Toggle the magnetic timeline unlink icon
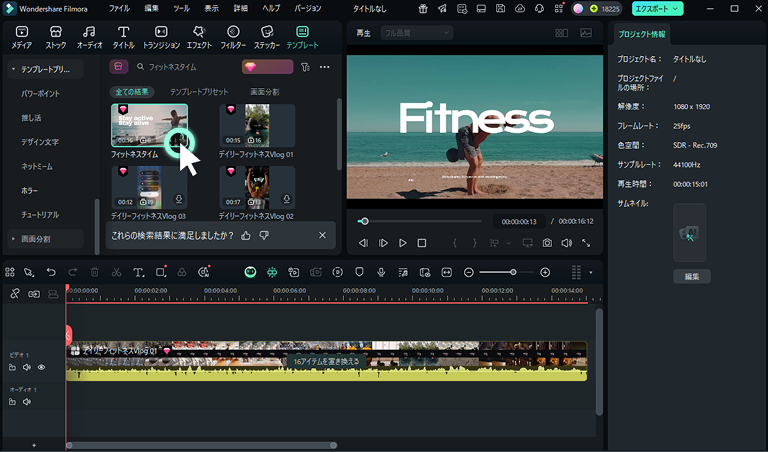This screenshot has height=452, width=768. (x=15, y=294)
